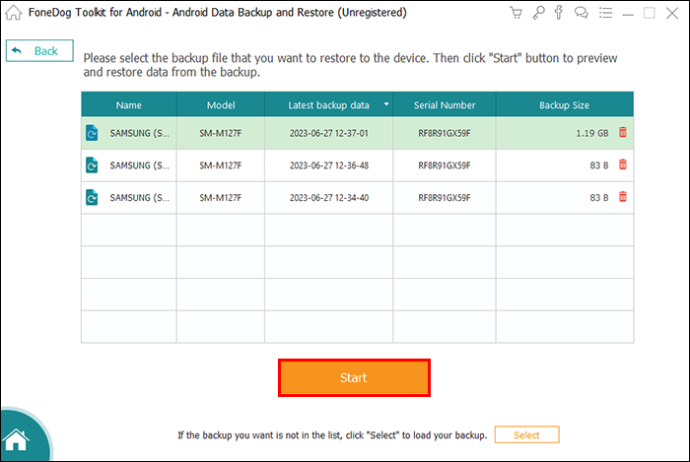The width and height of the screenshot is (690, 462).
Task: Click SM-M127F model in the 12-37-01 row
Action: pos(220,133)
